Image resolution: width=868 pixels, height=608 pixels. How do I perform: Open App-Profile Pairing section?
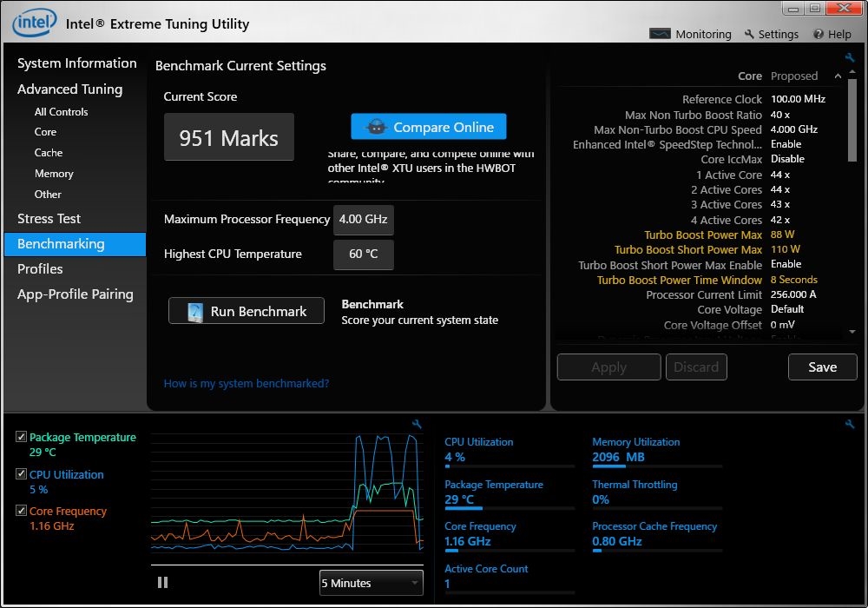click(x=76, y=294)
